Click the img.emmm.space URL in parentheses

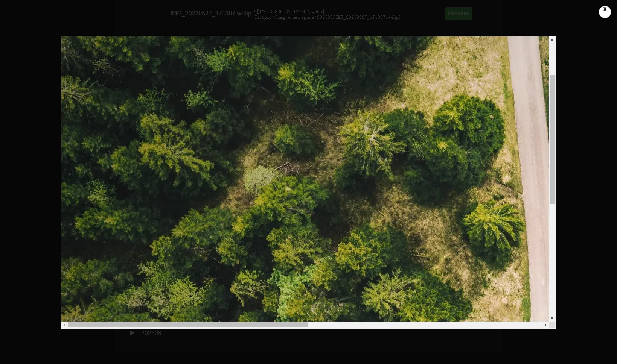coord(327,17)
